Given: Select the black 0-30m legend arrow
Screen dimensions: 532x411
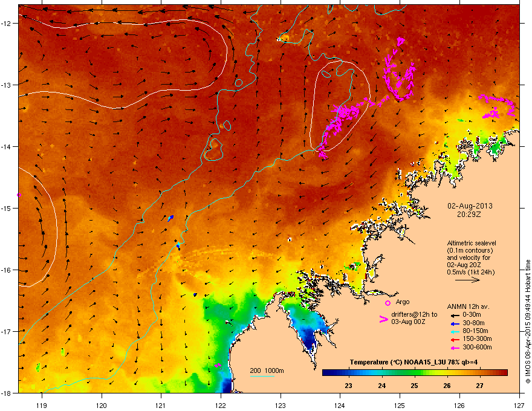Looking at the screenshot, I should 454,315.
